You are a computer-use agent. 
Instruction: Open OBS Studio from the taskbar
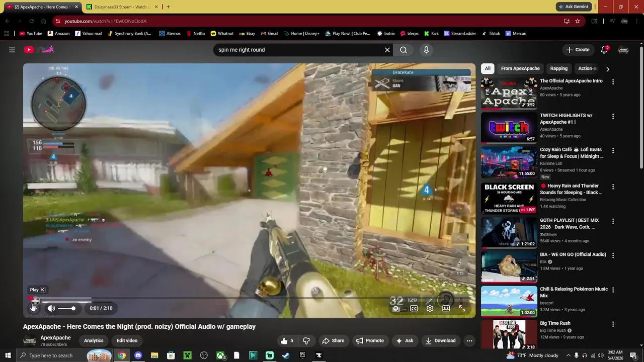[x=204, y=355]
